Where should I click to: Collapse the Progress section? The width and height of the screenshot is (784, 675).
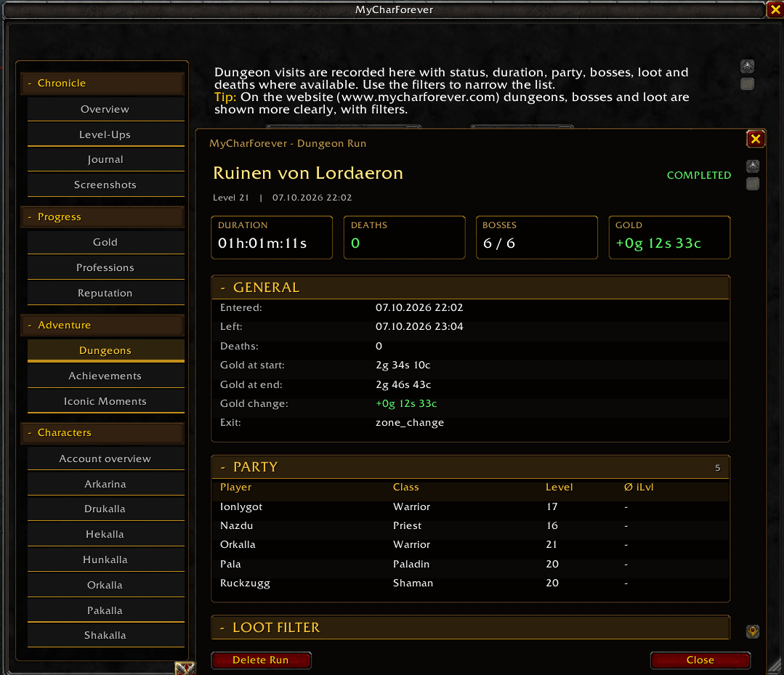point(102,217)
